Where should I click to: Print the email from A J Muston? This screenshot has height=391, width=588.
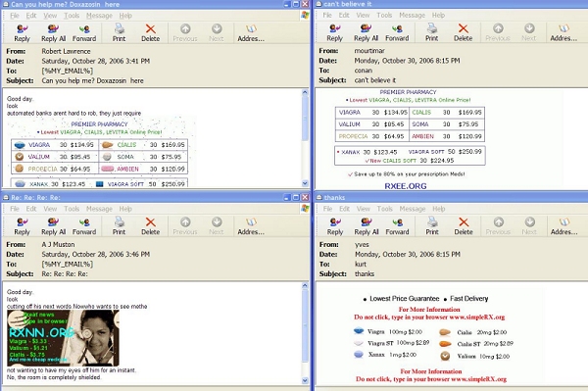119,226
